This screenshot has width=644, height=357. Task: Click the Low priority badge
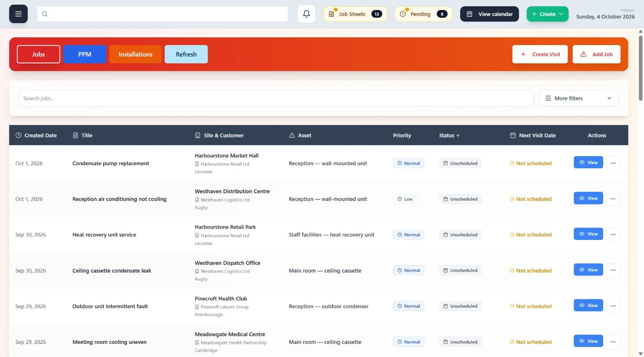(405, 199)
